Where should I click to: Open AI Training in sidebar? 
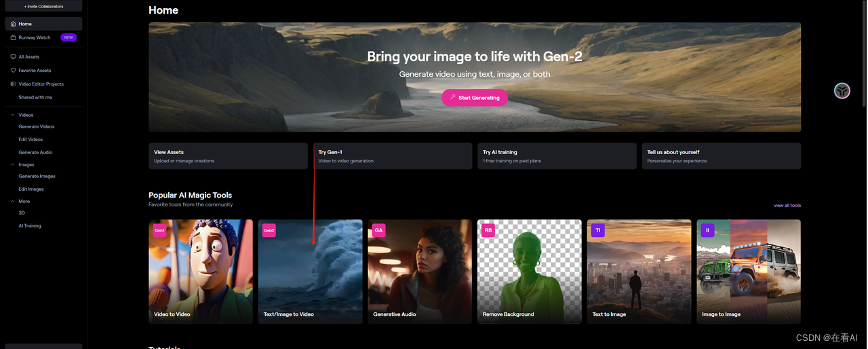[x=30, y=225]
